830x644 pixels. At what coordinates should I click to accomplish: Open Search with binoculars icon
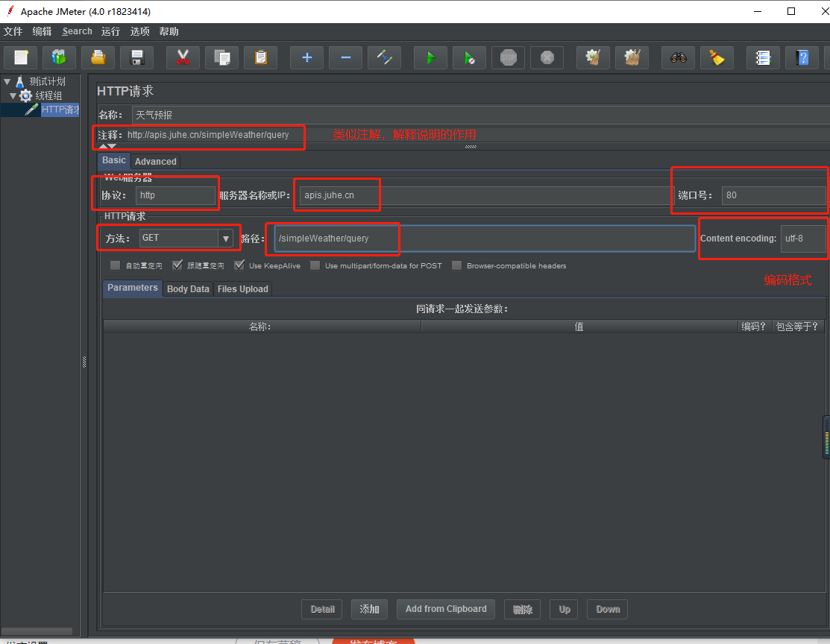tap(678, 57)
